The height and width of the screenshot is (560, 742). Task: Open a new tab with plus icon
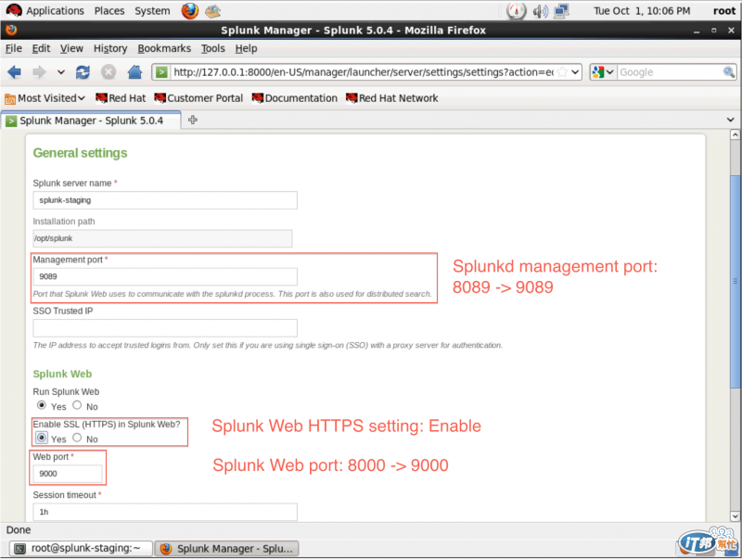click(x=193, y=121)
